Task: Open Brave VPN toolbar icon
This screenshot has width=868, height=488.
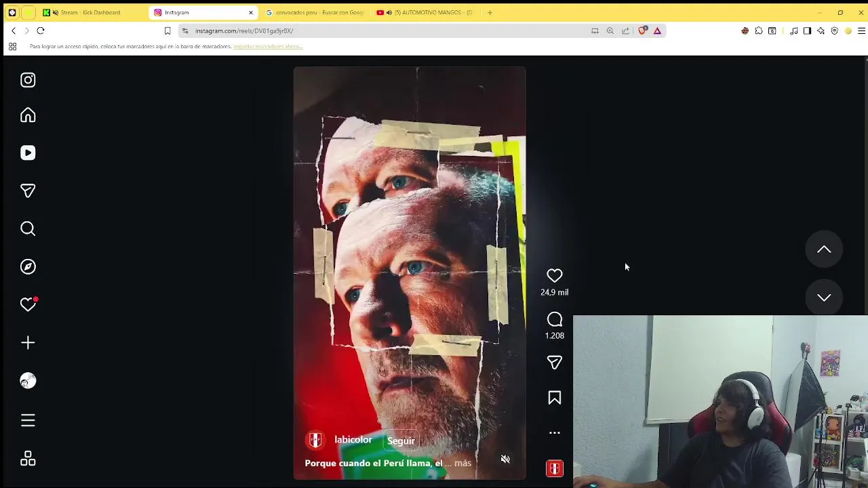Action: coord(835,30)
